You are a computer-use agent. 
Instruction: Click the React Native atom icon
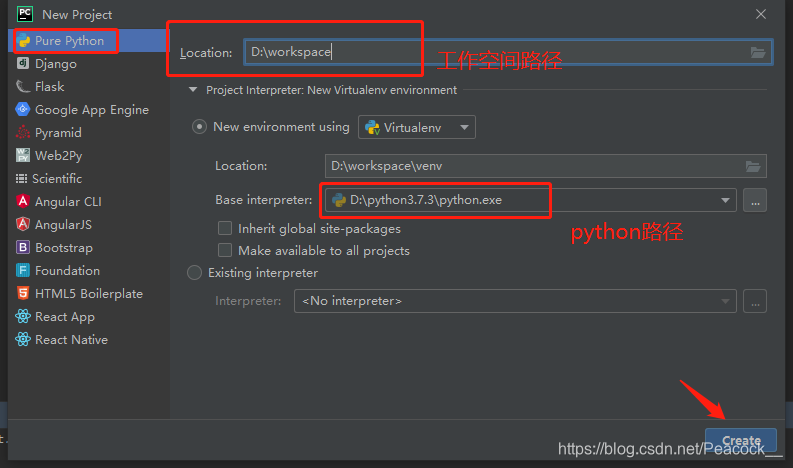click(x=23, y=339)
